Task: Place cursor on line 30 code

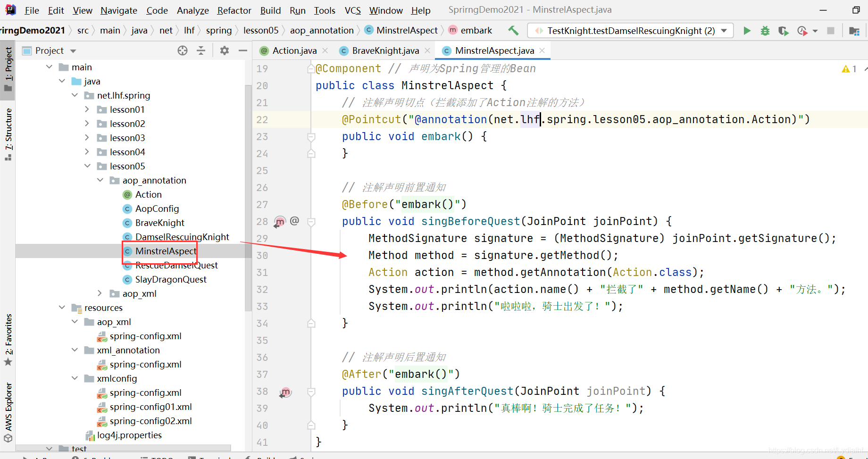Action: 493,255
